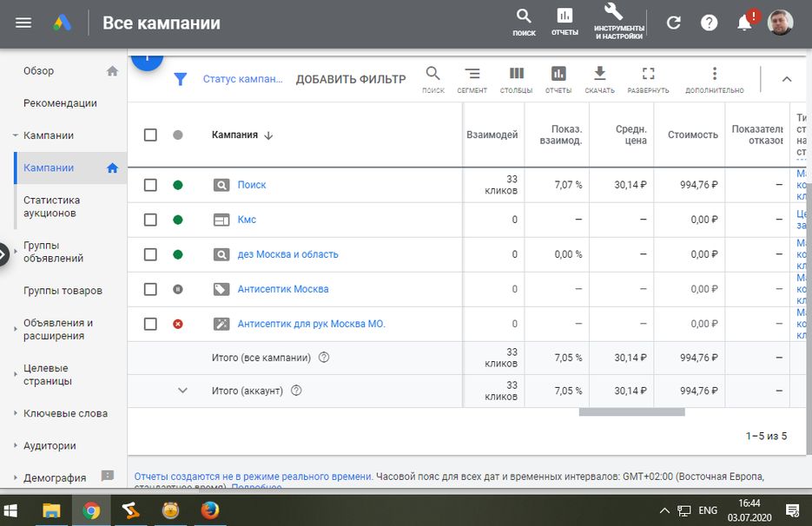Open the hamburger main menu
The height and width of the screenshot is (526, 812).
coord(23,23)
